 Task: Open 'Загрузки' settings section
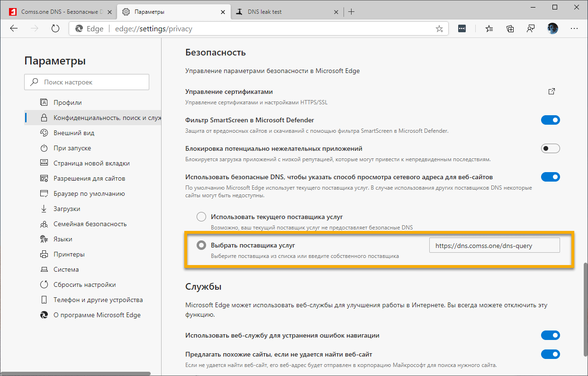[x=67, y=209]
